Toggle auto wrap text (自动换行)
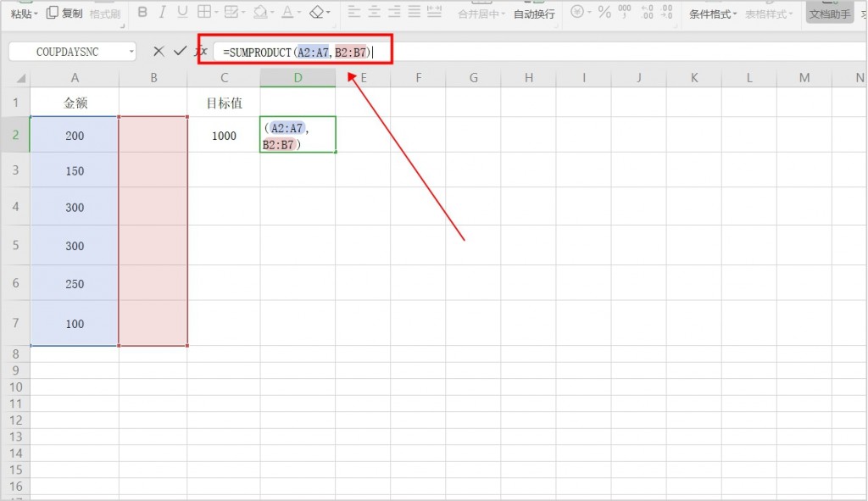868x501 pixels. point(534,14)
